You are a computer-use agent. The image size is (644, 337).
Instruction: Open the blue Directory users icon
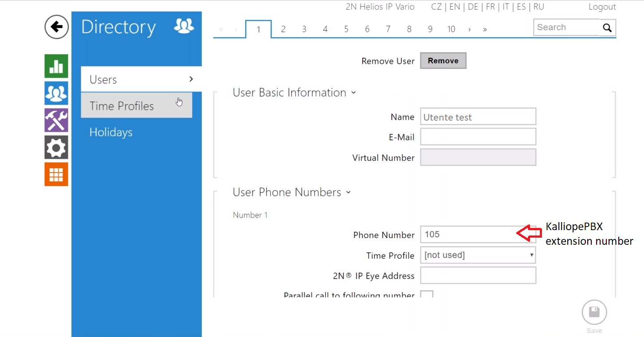(56, 93)
